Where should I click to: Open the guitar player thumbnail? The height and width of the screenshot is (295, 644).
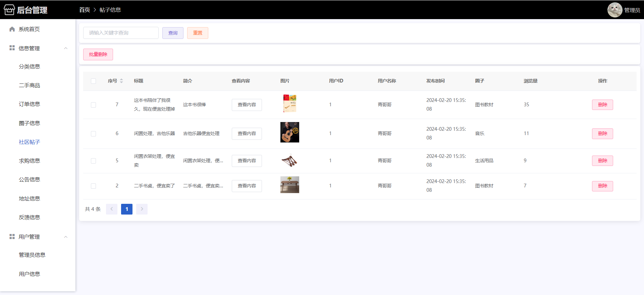click(290, 132)
